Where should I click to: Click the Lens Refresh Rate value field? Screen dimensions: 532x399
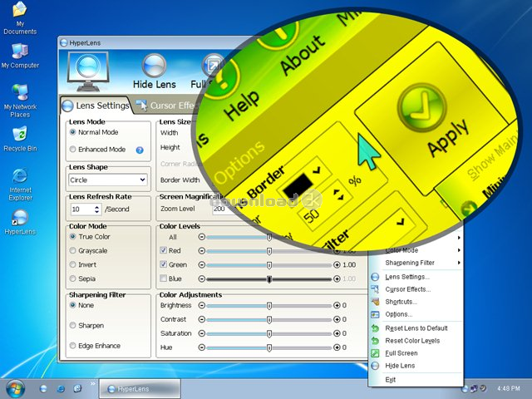81,209
